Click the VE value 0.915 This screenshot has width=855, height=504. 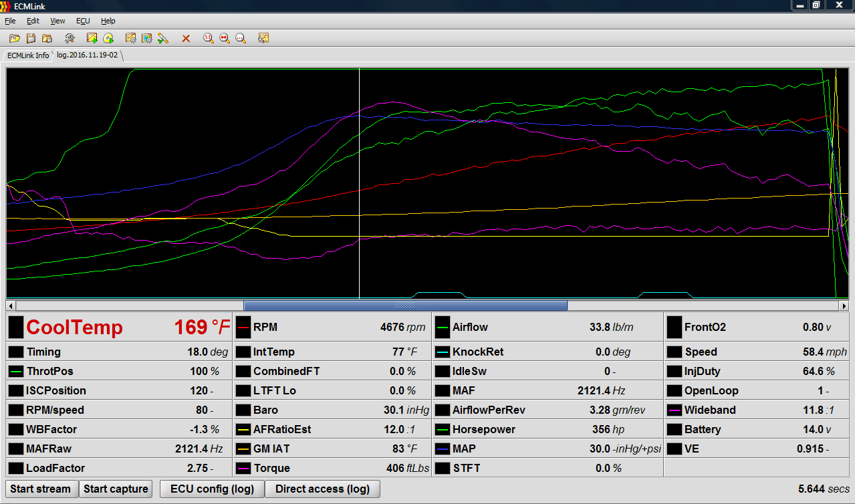[x=813, y=449]
